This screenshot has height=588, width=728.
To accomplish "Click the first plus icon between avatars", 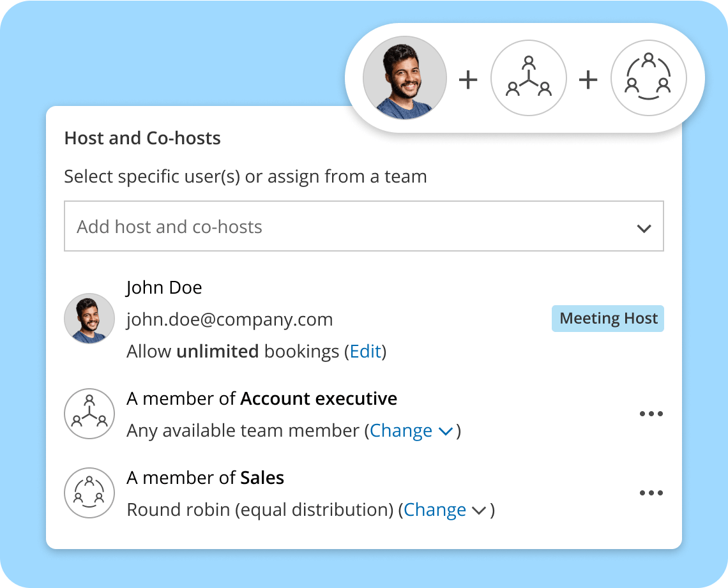I will (469, 78).
